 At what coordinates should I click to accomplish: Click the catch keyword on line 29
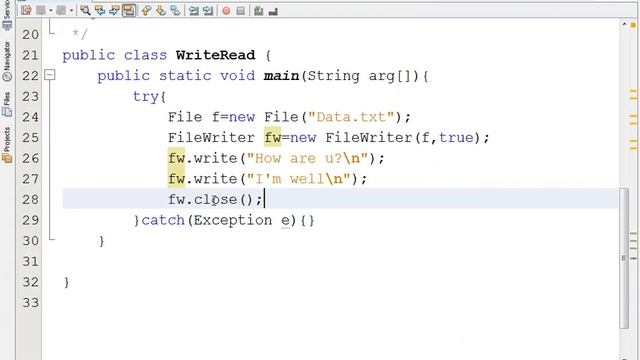(x=163, y=220)
